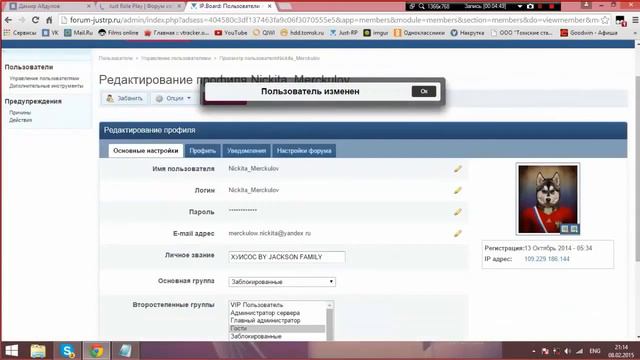Open Управление пользователями in sidebar
The image size is (640, 360).
click(44, 78)
